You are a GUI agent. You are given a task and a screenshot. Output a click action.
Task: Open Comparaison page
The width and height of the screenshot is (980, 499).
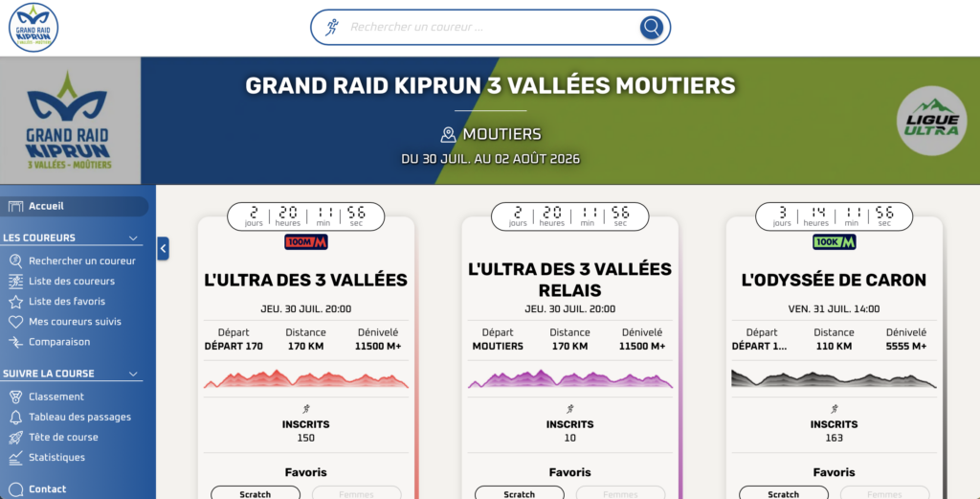[59, 342]
